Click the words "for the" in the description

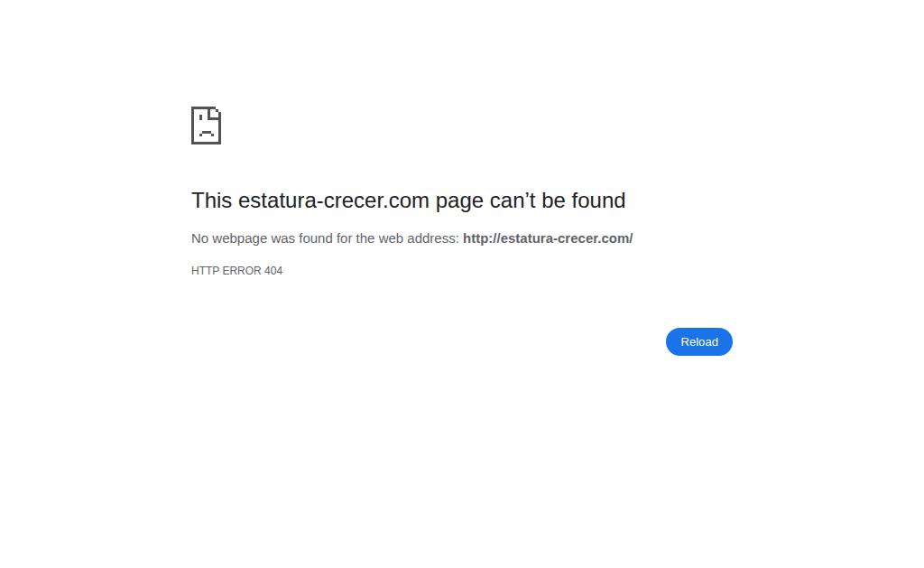(x=356, y=238)
